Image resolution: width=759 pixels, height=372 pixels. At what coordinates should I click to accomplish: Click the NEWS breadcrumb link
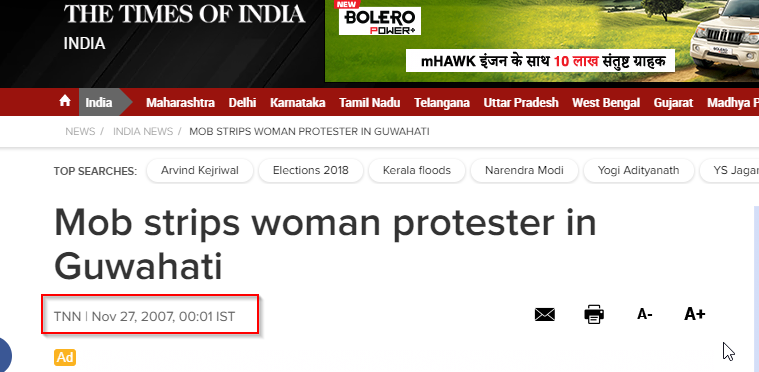click(80, 132)
